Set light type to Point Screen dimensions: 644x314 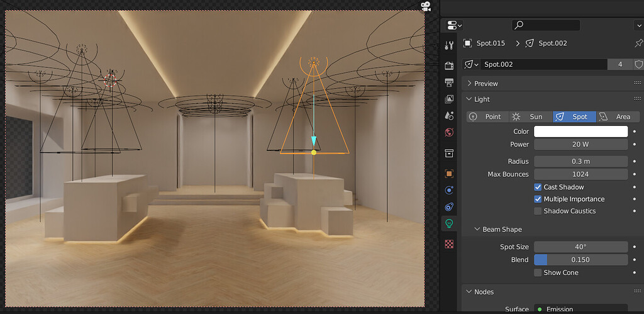[x=487, y=116]
